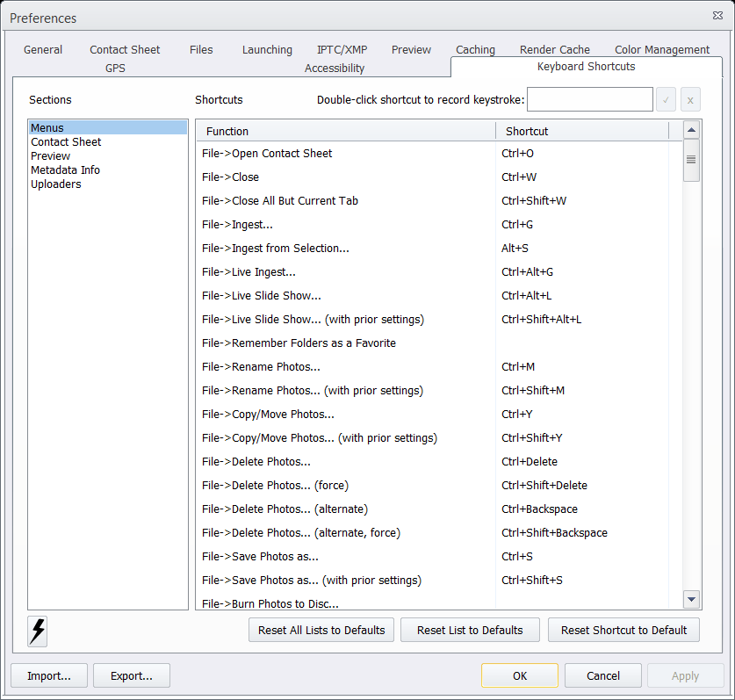Cancel the Preferences dialog
The image size is (735, 700).
tap(602, 675)
